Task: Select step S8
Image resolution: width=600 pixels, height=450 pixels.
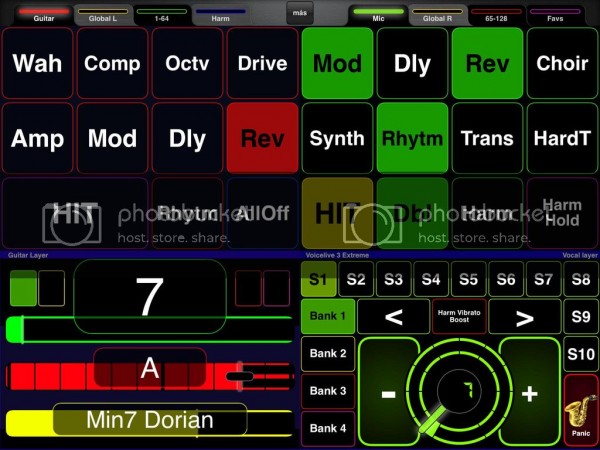Action: coord(581,279)
